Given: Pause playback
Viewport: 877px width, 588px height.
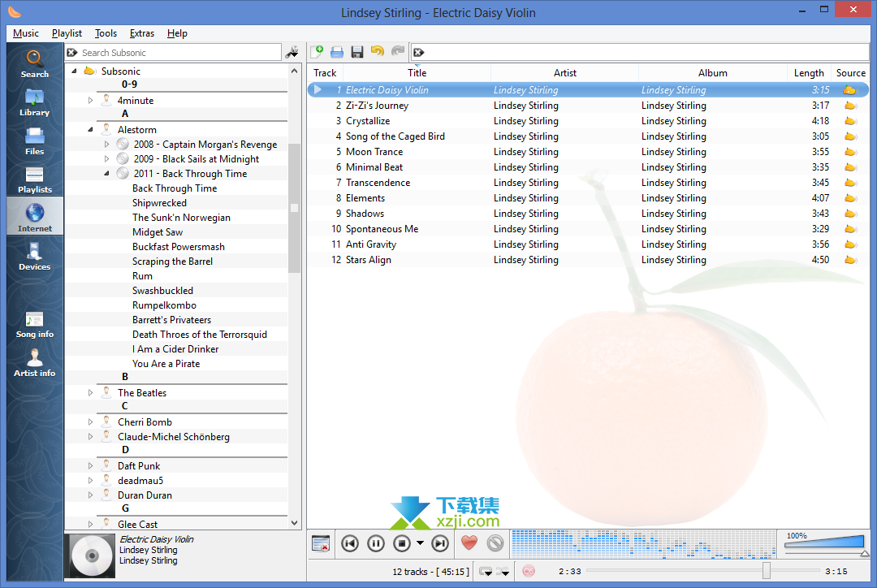Looking at the screenshot, I should (x=376, y=543).
